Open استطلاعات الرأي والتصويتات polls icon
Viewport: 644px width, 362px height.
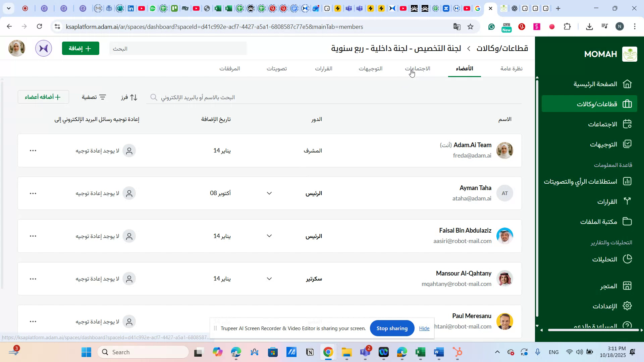pos(627,181)
